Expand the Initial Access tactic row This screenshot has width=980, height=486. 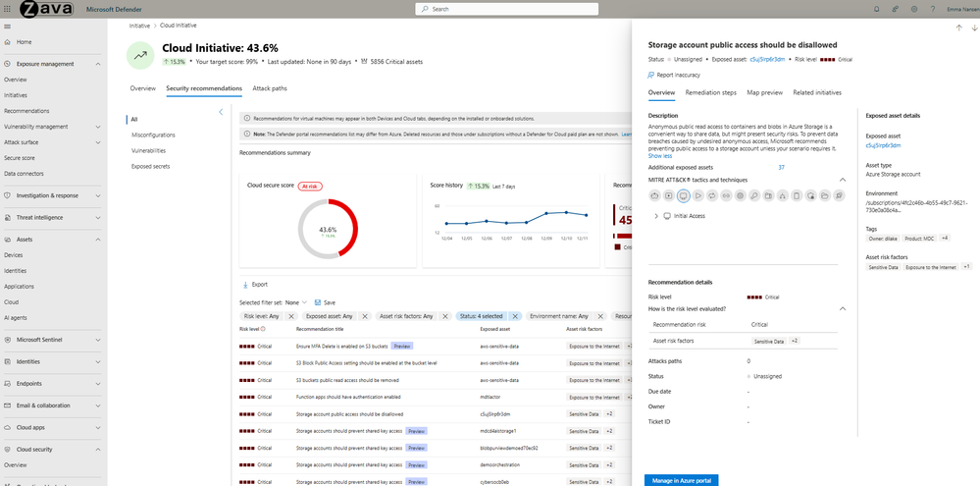point(656,216)
